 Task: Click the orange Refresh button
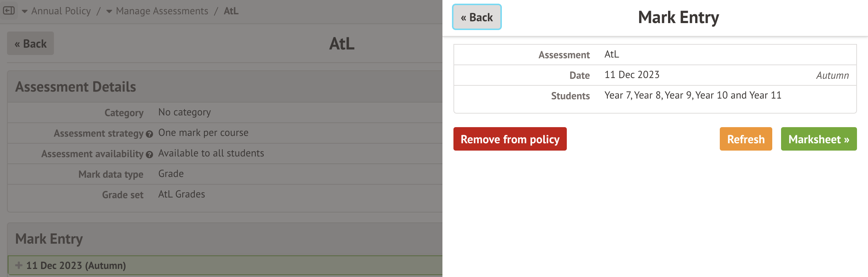pos(745,139)
